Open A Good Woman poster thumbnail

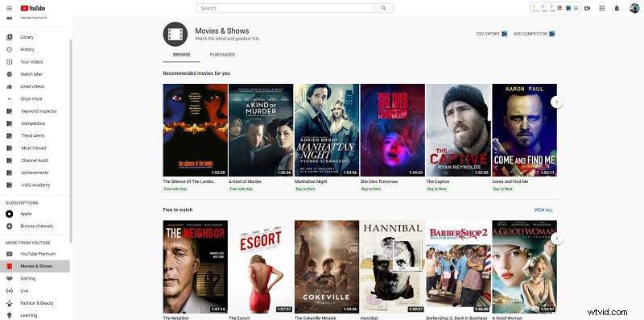tap(525, 267)
